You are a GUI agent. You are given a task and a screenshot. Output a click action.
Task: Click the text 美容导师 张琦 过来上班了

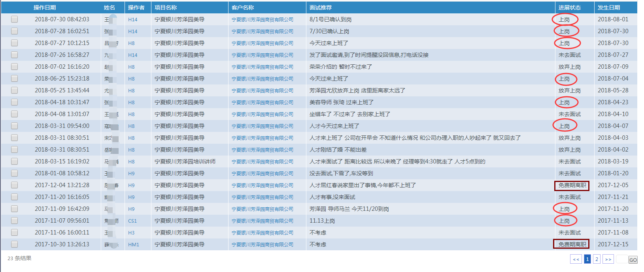click(342, 102)
